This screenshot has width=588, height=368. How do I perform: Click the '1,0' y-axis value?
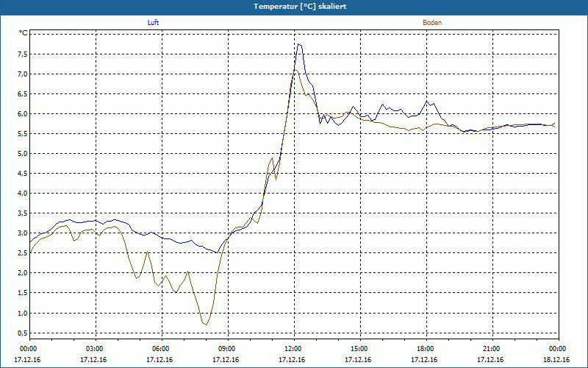[x=22, y=314]
